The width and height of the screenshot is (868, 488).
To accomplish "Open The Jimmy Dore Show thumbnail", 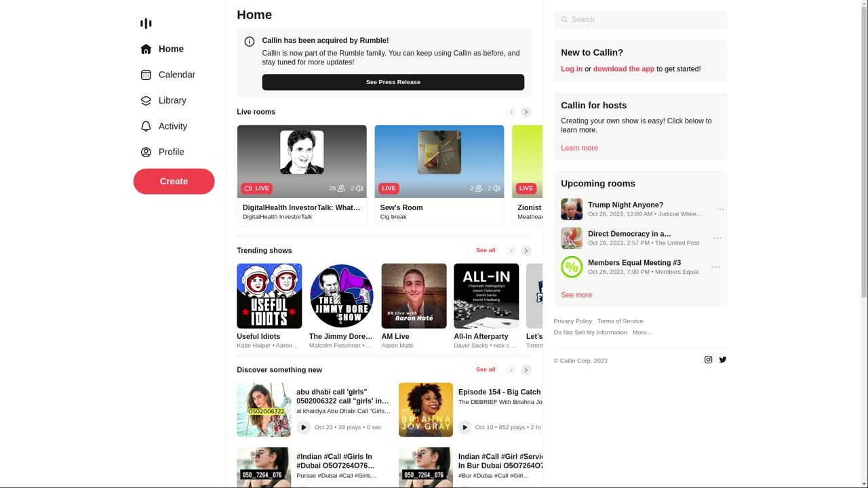I will pyautogui.click(x=342, y=296).
